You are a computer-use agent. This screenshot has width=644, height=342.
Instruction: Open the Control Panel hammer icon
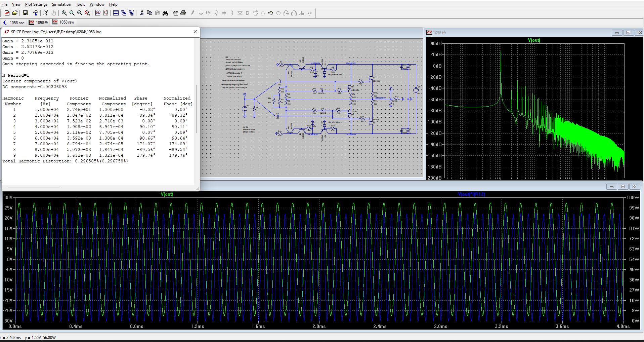click(x=35, y=13)
